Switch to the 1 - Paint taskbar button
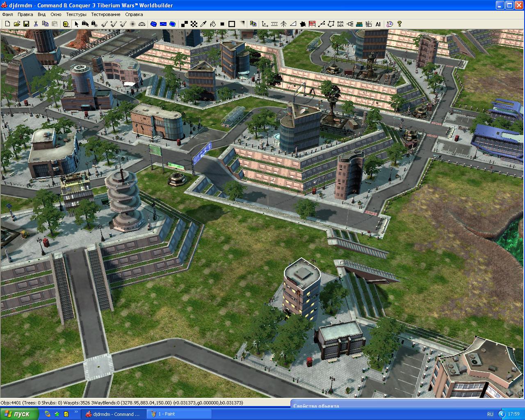This screenshot has height=420, width=525. pos(178,414)
